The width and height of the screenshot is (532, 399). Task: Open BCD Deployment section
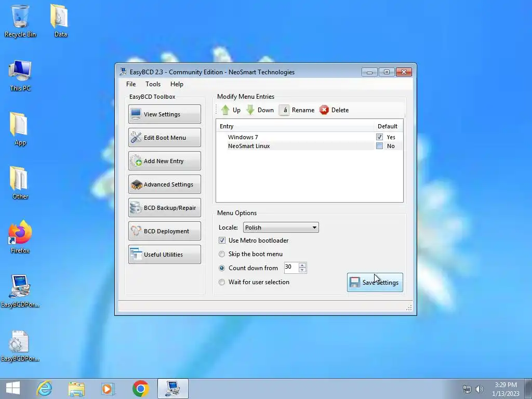pos(165,231)
